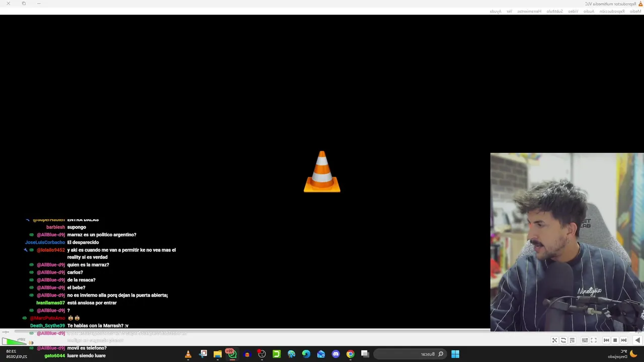Skip to next media in VLC

[606, 340]
